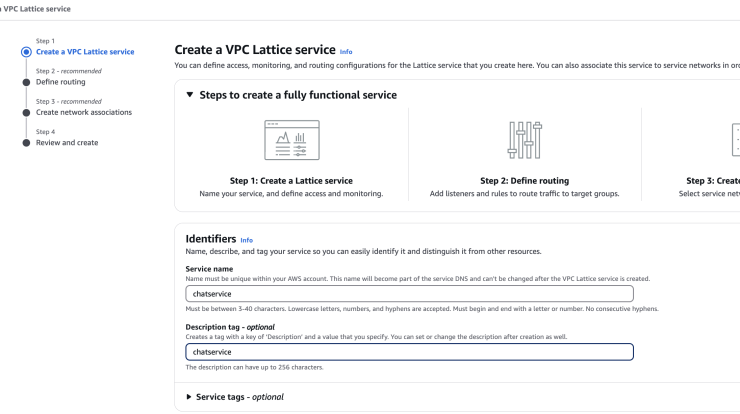
Task: Click Step 1: Create a Lattice service card title
Action: click(291, 181)
